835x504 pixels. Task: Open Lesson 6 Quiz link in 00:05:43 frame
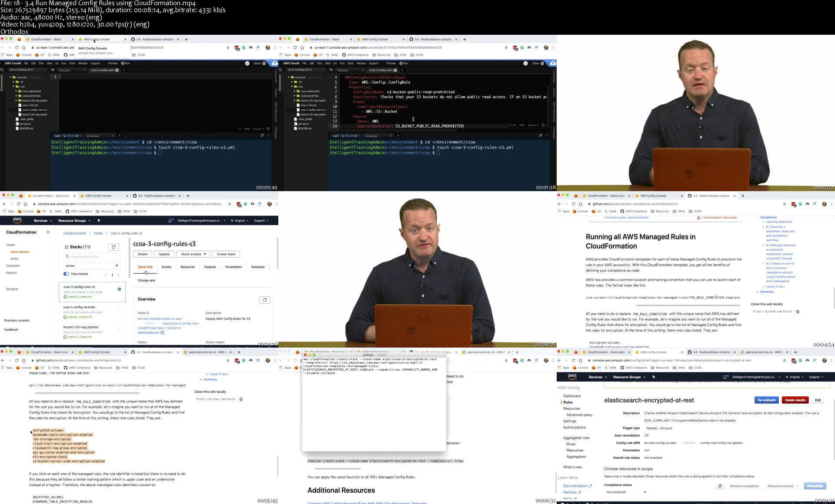[219, 374]
